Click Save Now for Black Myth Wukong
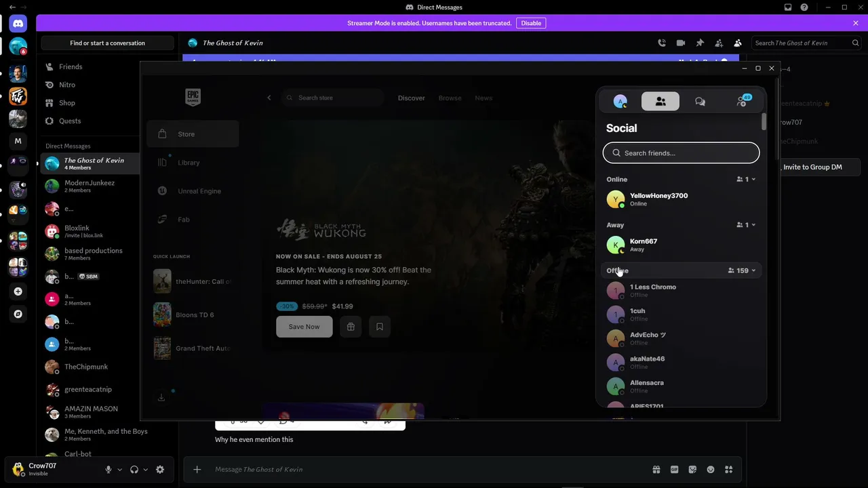Image resolution: width=868 pixels, height=488 pixels. click(x=304, y=327)
